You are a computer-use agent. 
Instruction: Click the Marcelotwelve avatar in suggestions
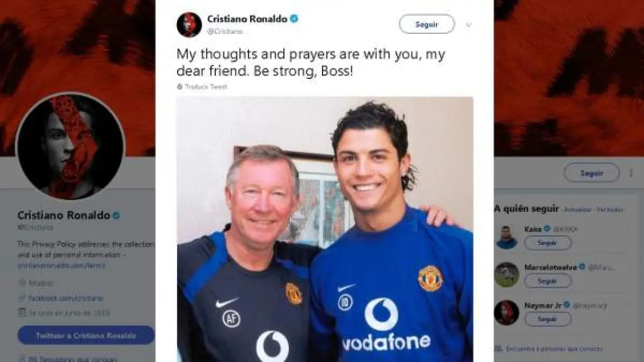(x=506, y=275)
